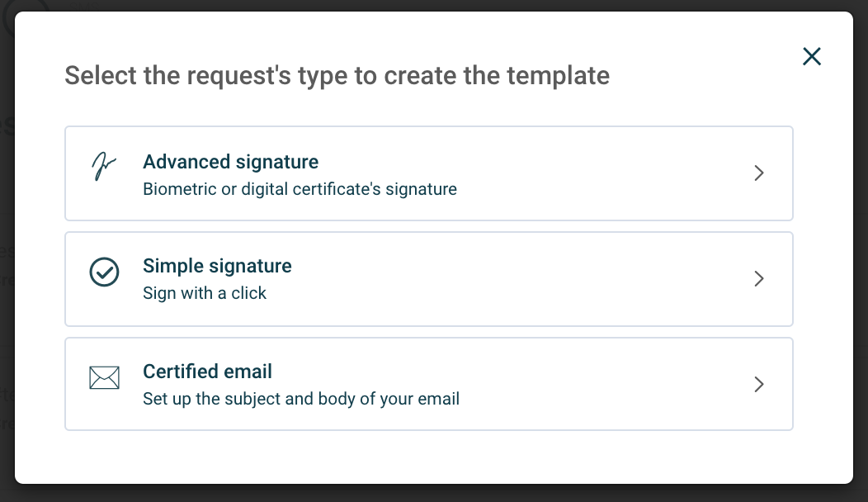Image resolution: width=868 pixels, height=502 pixels.
Task: Select the Advanced signature title
Action: point(231,162)
